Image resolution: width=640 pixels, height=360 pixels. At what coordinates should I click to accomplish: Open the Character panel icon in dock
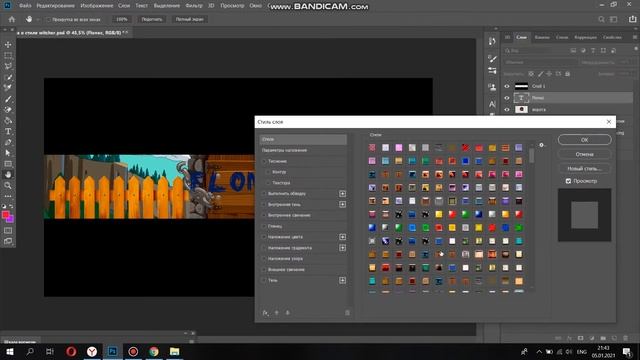pos(492,104)
